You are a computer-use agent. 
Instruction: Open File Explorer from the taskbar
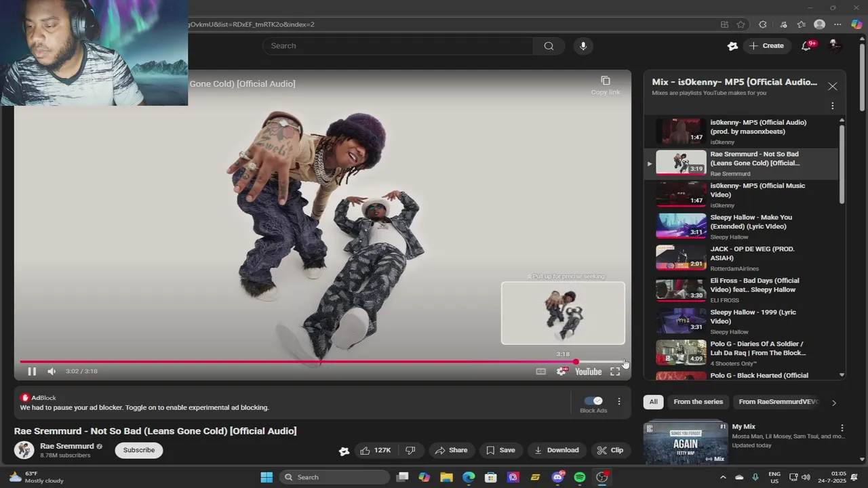pos(446,477)
